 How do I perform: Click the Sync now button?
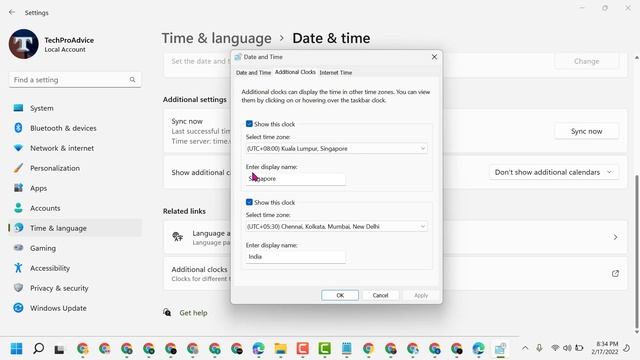coord(586,131)
